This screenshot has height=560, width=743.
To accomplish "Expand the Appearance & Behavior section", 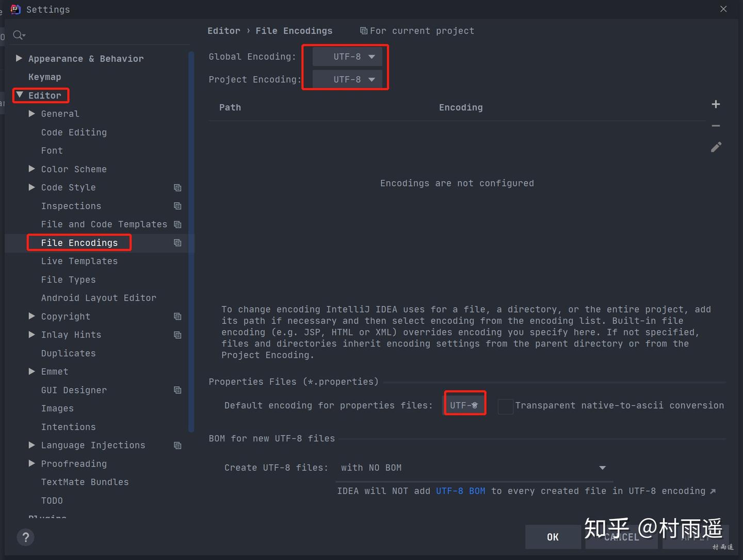I will click(19, 58).
